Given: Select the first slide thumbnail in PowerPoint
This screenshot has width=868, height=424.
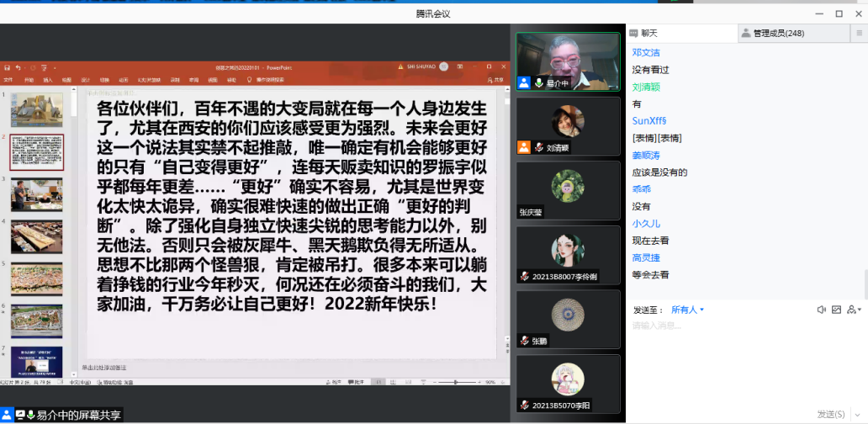Looking at the screenshot, I should [x=36, y=109].
